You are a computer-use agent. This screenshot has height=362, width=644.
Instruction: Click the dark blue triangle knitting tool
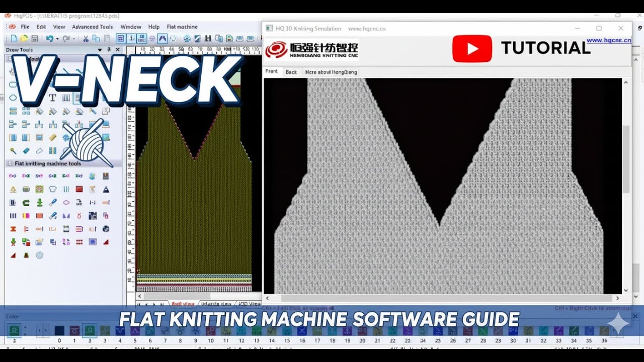[x=106, y=190]
